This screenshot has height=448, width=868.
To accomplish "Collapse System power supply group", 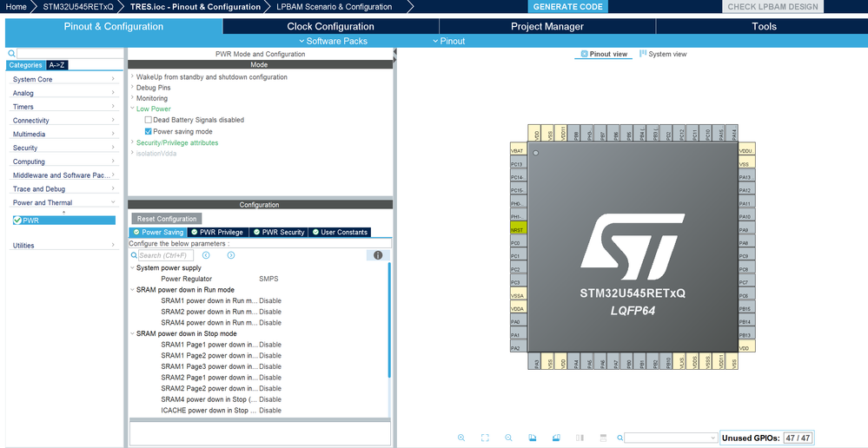I will click(x=132, y=267).
